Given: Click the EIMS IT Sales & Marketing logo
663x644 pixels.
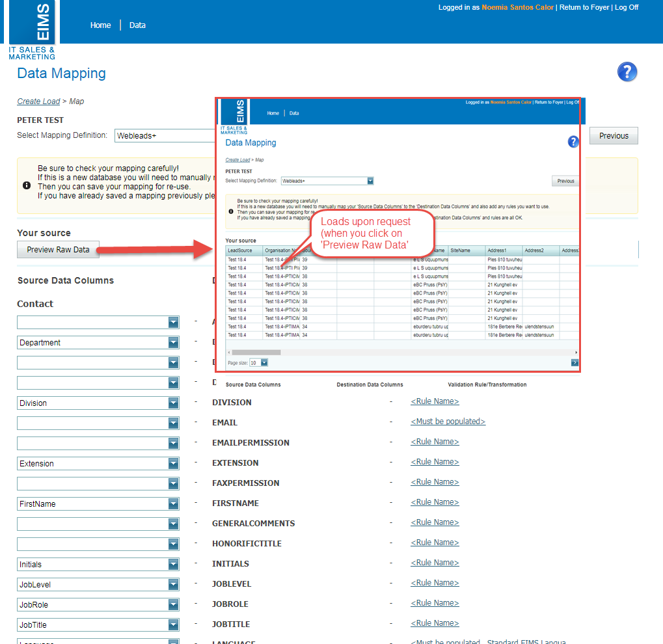Looking at the screenshot, I should click(32, 30).
